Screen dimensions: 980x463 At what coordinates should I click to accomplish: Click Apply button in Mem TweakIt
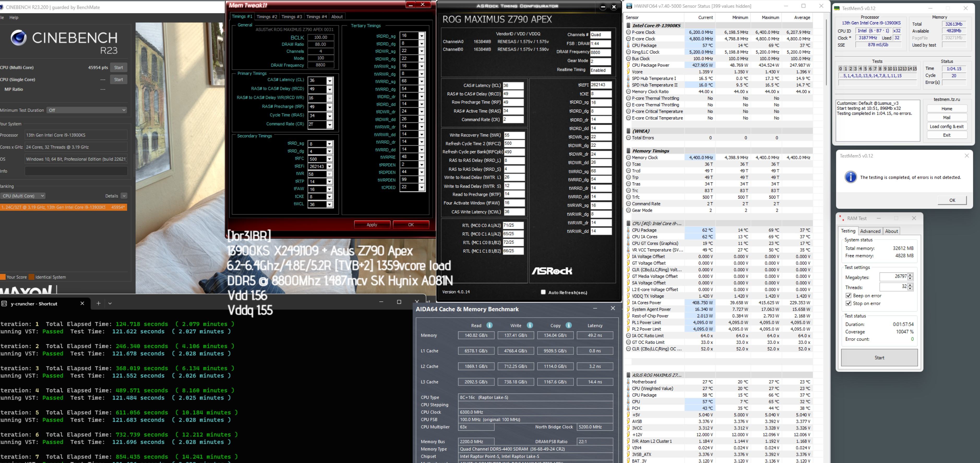[x=372, y=225]
